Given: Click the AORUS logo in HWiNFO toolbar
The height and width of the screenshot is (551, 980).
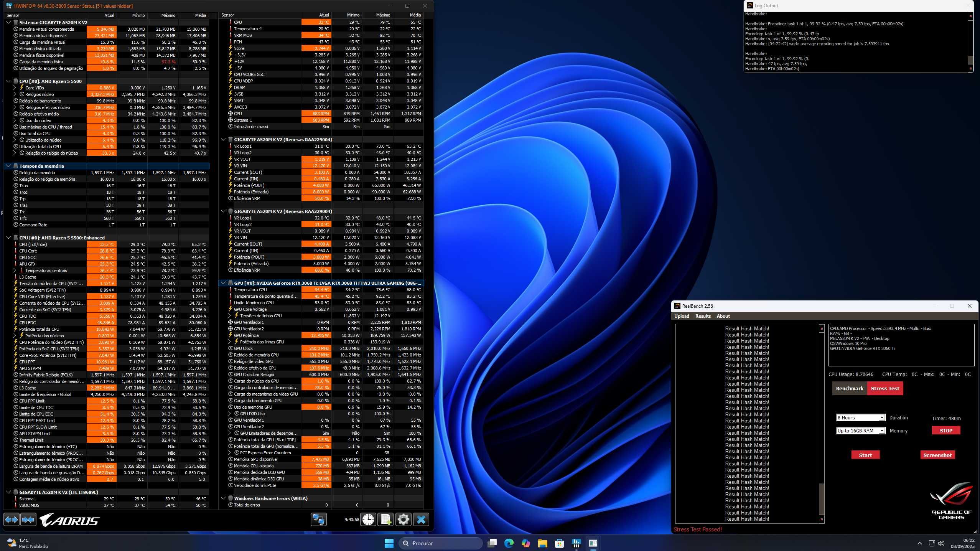Looking at the screenshot, I should point(69,520).
